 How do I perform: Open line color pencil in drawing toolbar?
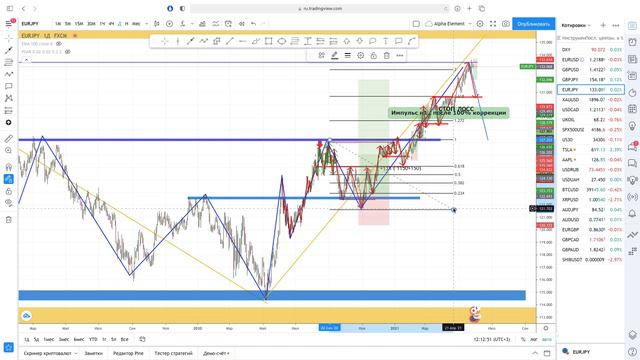click(334, 56)
